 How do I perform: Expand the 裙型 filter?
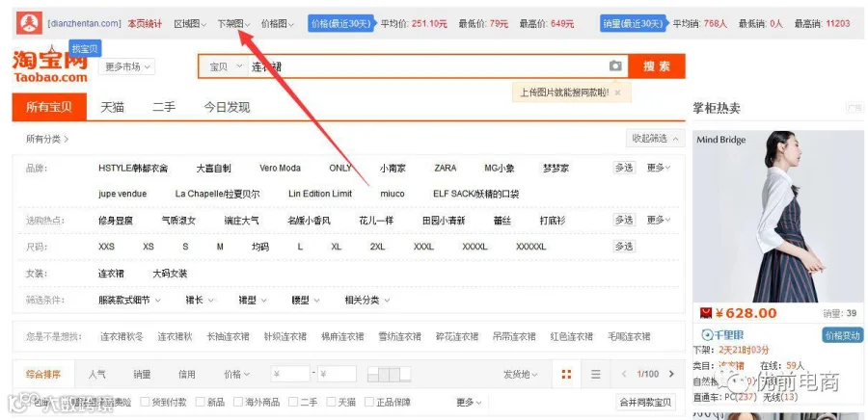coord(253,301)
